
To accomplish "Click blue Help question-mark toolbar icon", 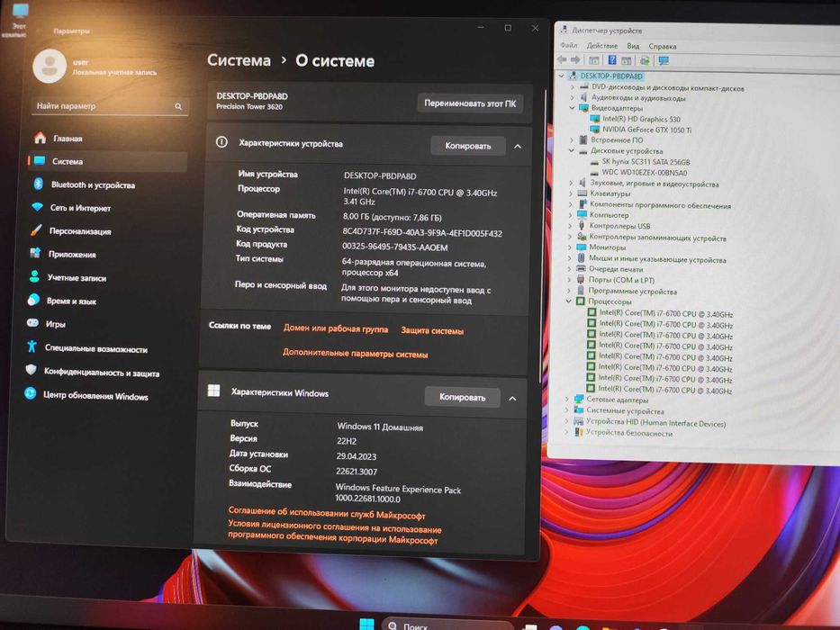I will (x=612, y=60).
